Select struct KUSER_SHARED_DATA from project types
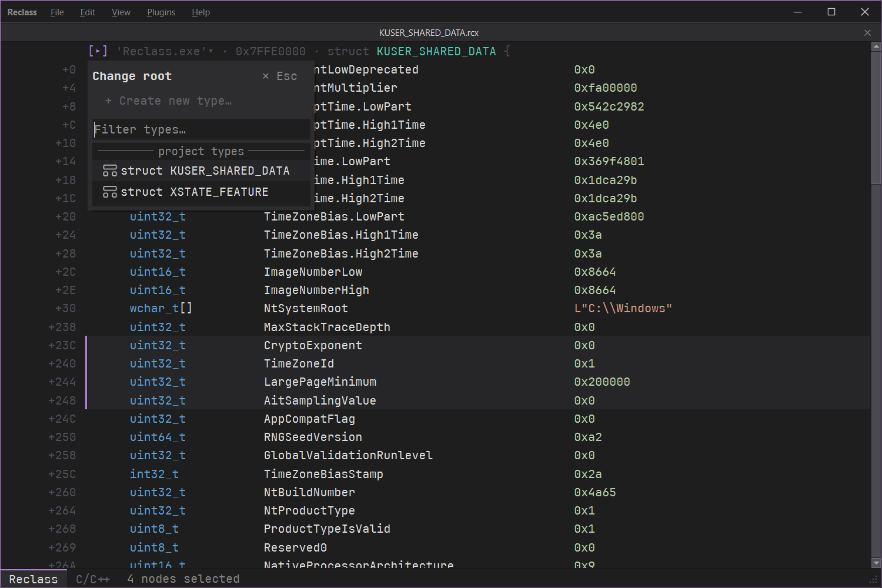This screenshot has height=588, width=882. (201, 171)
